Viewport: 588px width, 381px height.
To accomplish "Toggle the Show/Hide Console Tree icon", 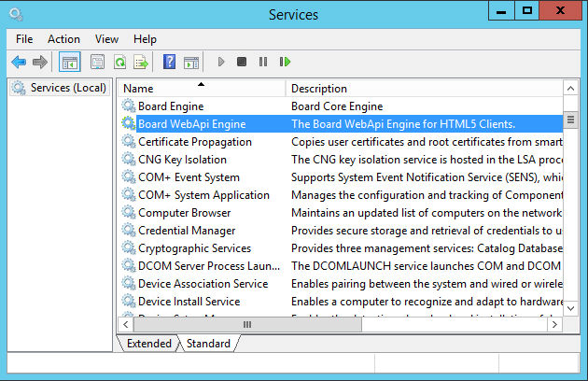I will pyautogui.click(x=70, y=62).
